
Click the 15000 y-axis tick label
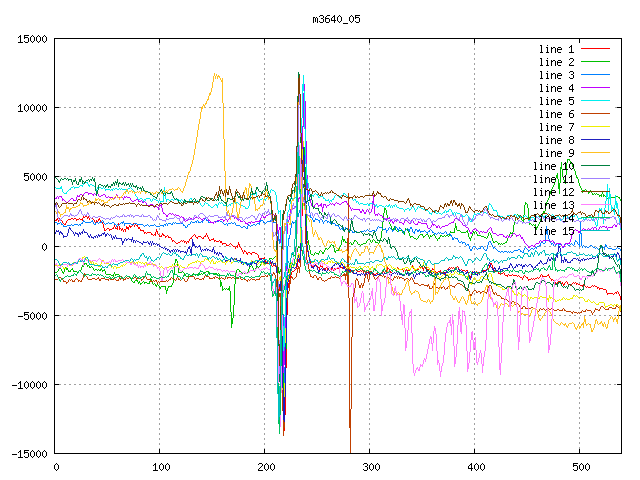point(30,39)
